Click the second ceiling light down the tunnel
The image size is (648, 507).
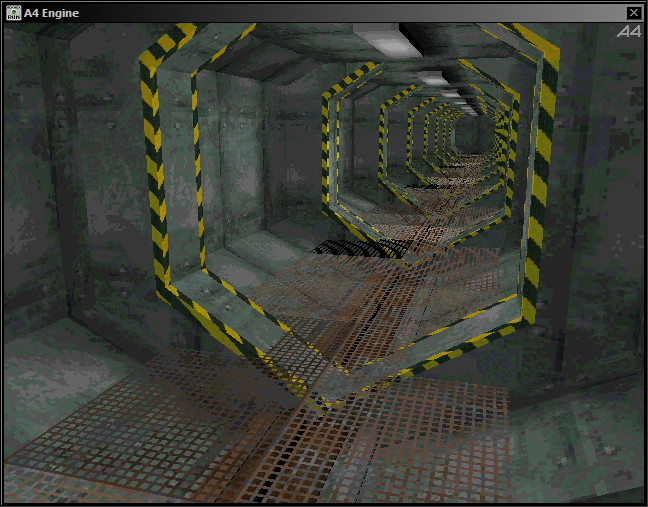[432, 77]
